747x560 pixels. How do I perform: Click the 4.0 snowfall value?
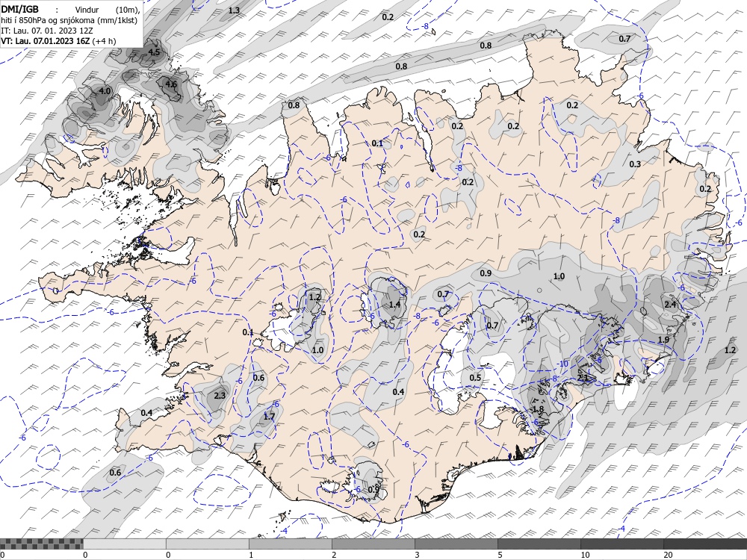tap(105, 90)
